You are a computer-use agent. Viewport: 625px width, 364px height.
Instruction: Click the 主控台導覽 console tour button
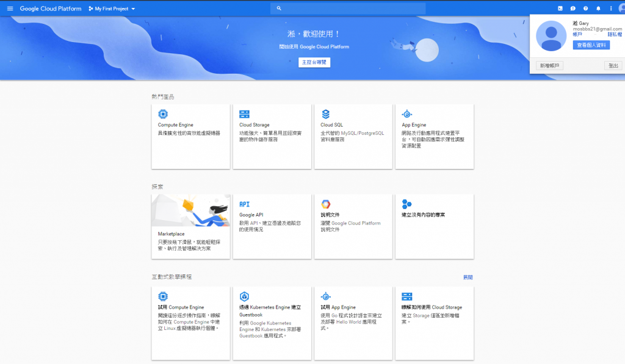pos(314,62)
